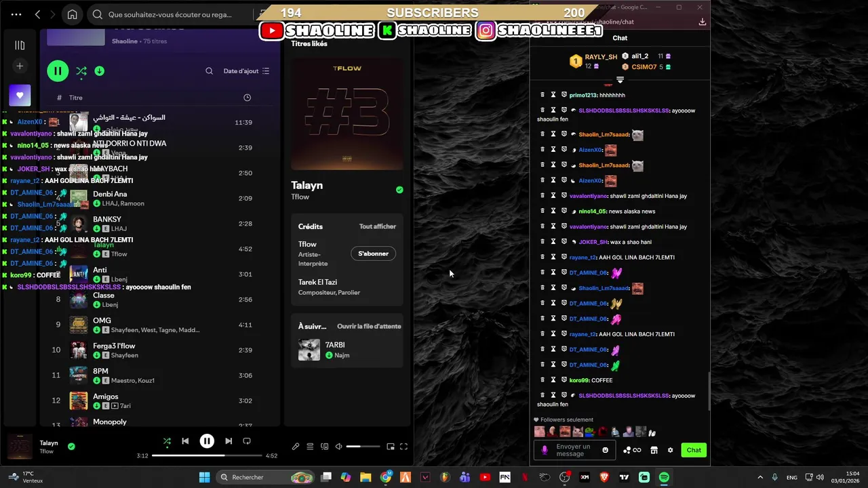Open Kick chat settings gear
Image resolution: width=868 pixels, height=488 pixels.
[670, 450]
